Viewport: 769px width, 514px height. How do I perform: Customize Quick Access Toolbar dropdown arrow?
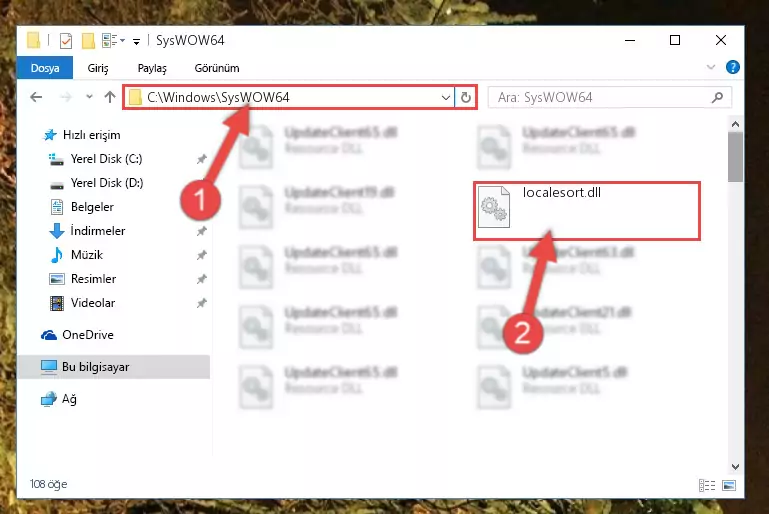[x=136, y=42]
